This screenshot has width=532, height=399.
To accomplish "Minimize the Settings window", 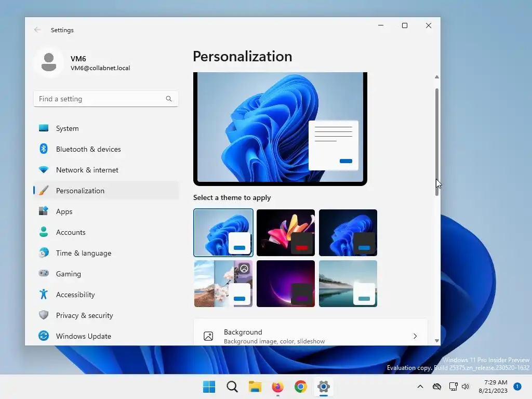I will pyautogui.click(x=381, y=25).
